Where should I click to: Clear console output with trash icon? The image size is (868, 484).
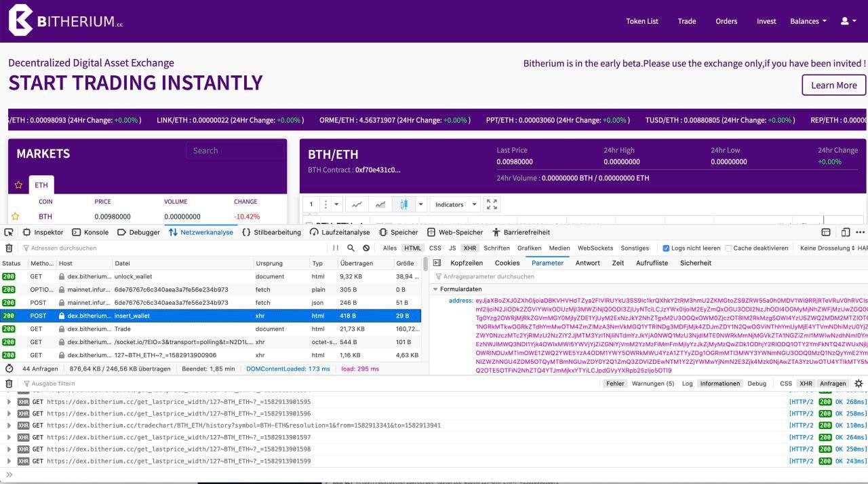pyautogui.click(x=9, y=384)
